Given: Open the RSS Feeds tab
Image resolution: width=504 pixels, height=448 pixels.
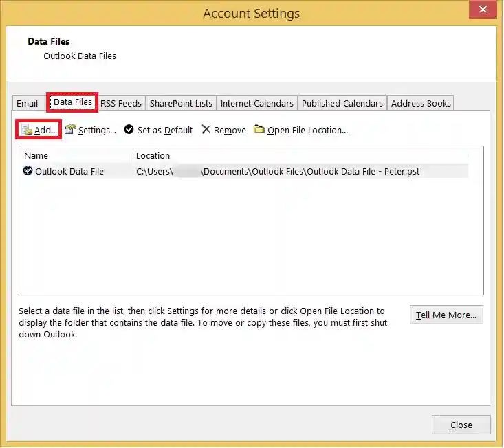Looking at the screenshot, I should coord(121,103).
